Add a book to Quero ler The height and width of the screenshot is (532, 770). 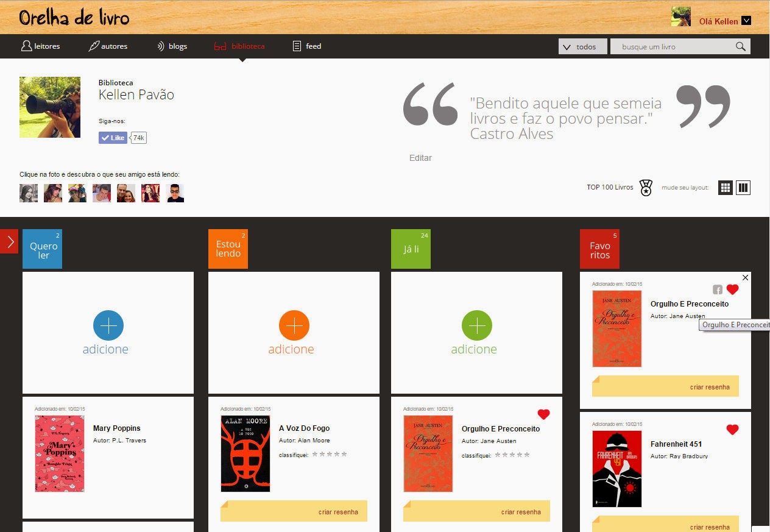point(108,325)
